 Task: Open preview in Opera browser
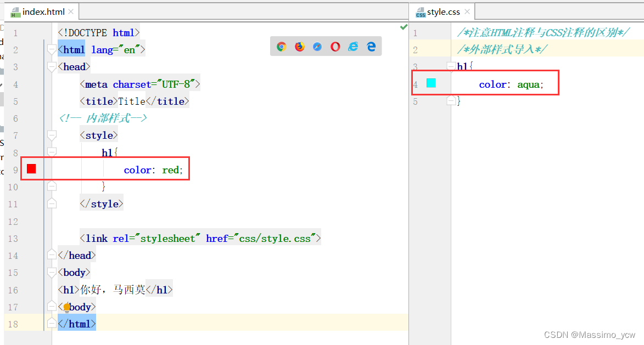[x=335, y=47]
